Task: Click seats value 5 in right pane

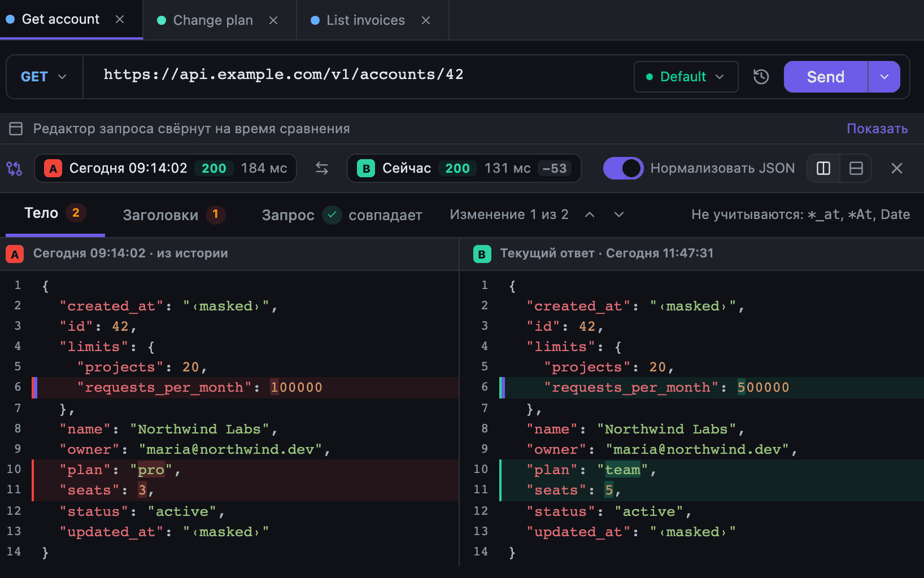Action: click(x=609, y=490)
